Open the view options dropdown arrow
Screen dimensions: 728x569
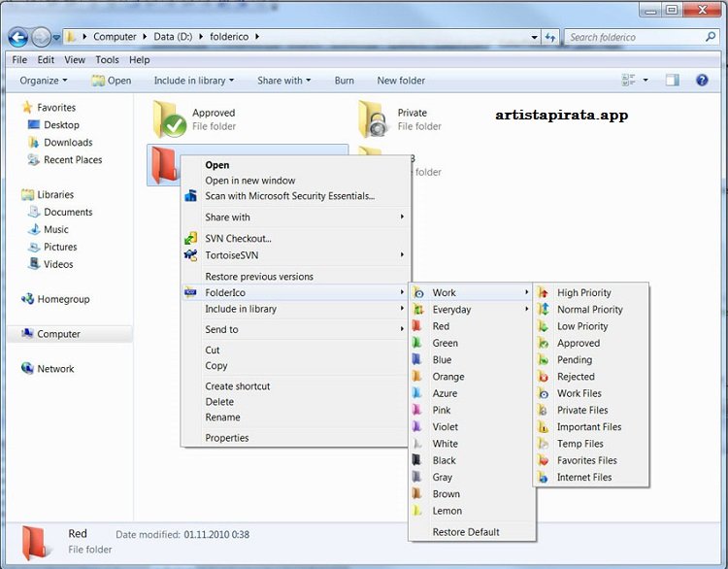(x=645, y=81)
